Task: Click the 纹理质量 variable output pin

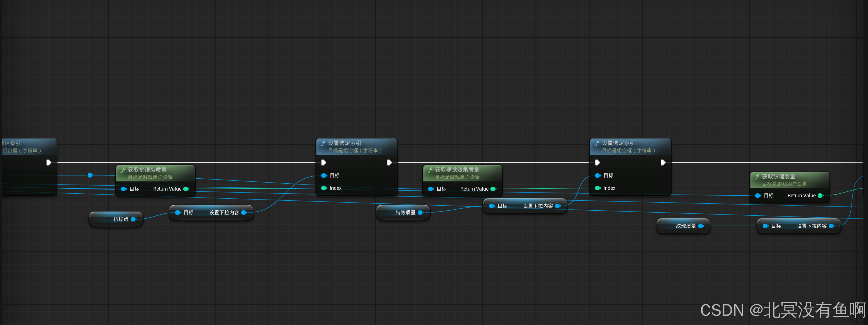Action: (x=701, y=226)
